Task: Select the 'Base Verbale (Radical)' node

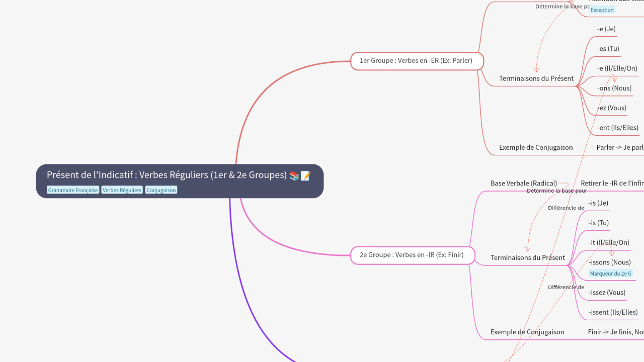Action: tap(523, 183)
